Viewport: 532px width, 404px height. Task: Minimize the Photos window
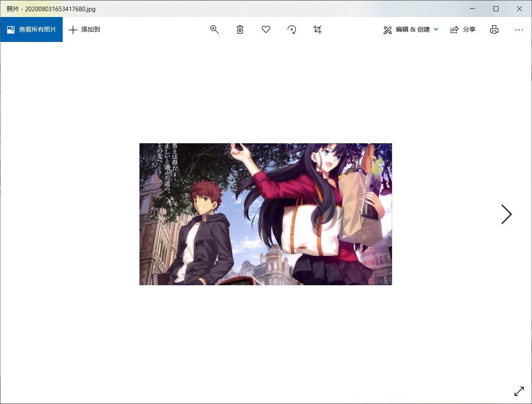(x=472, y=9)
